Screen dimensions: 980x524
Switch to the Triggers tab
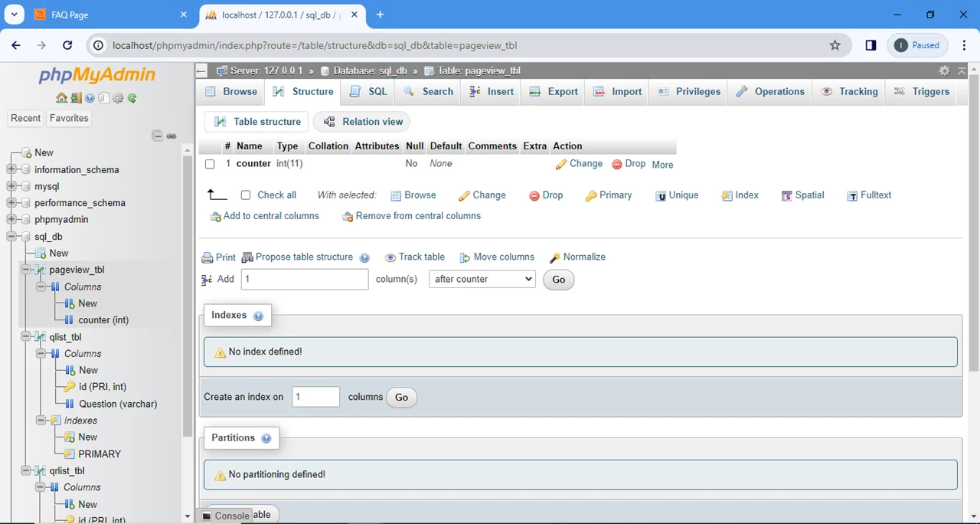tap(922, 91)
